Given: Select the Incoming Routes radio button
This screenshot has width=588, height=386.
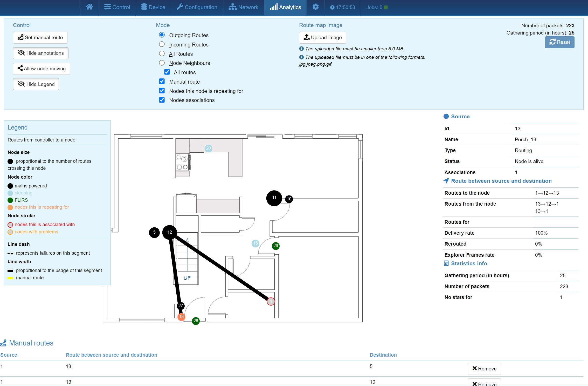Looking at the screenshot, I should [162, 44].
